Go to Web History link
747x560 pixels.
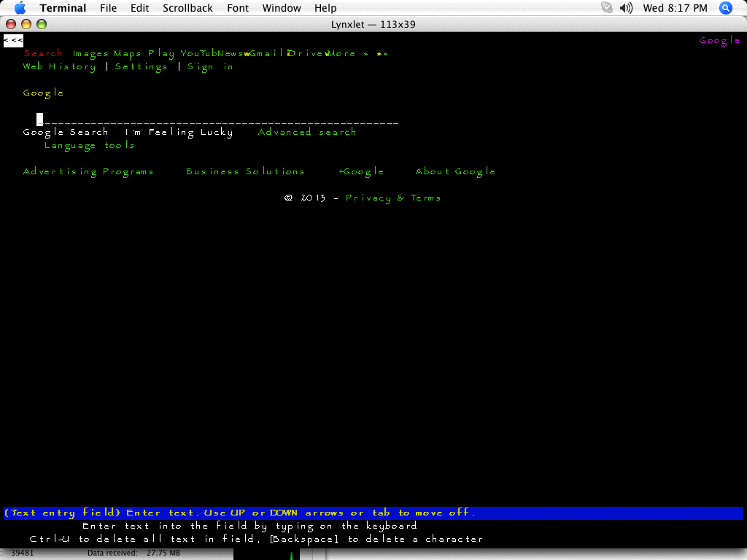click(59, 66)
